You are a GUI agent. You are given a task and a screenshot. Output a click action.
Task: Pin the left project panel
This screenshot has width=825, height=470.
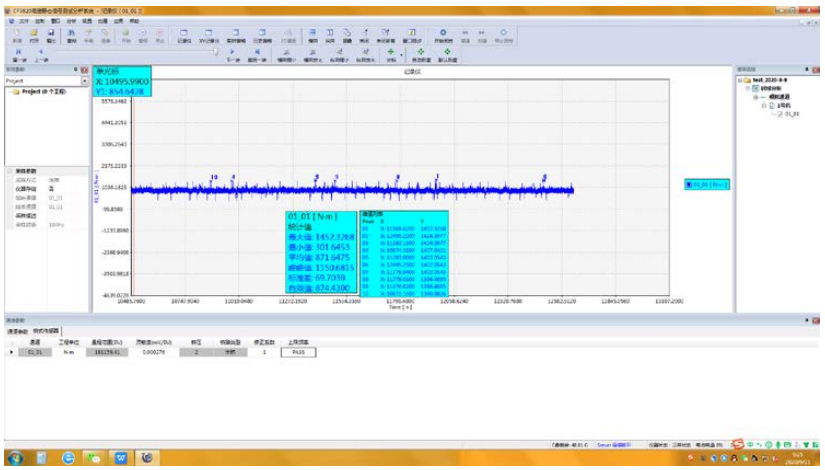tap(75, 69)
